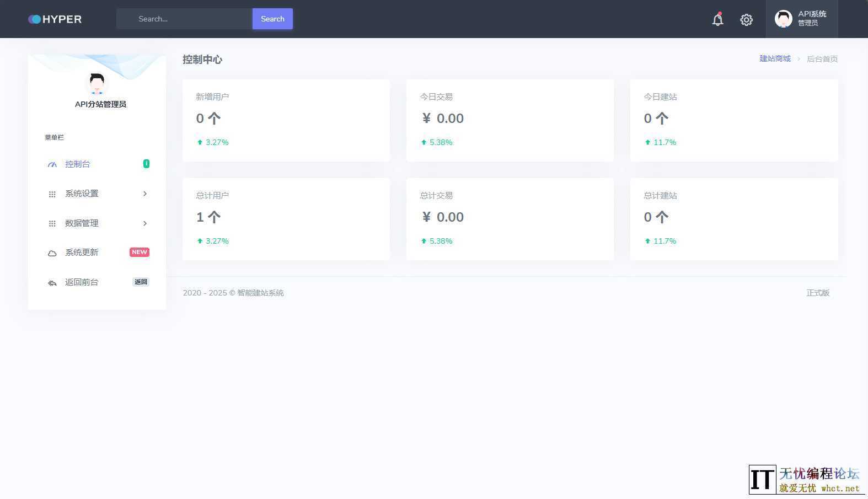
Task: Click the Search input field
Action: tap(185, 19)
